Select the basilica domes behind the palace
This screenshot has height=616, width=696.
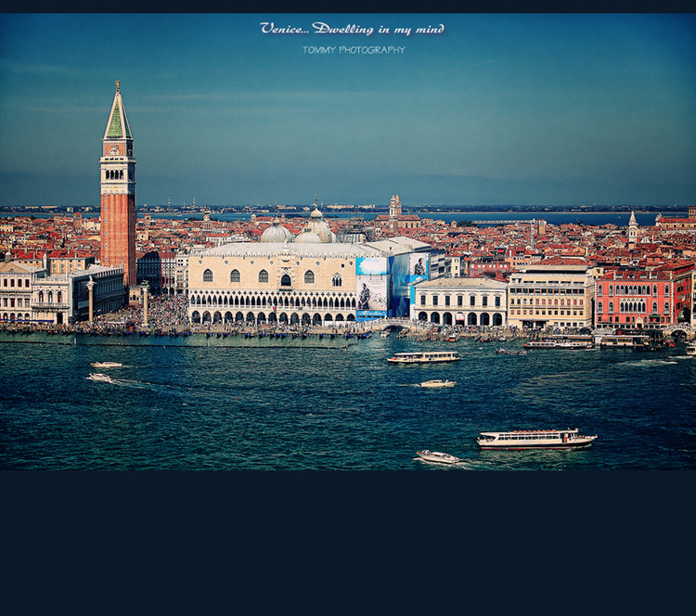click(297, 230)
